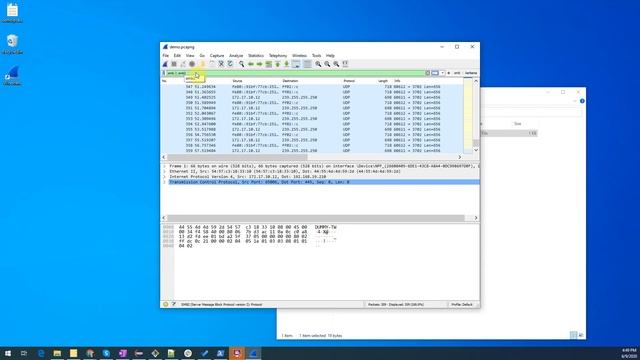Open the Capture menu

217,56
